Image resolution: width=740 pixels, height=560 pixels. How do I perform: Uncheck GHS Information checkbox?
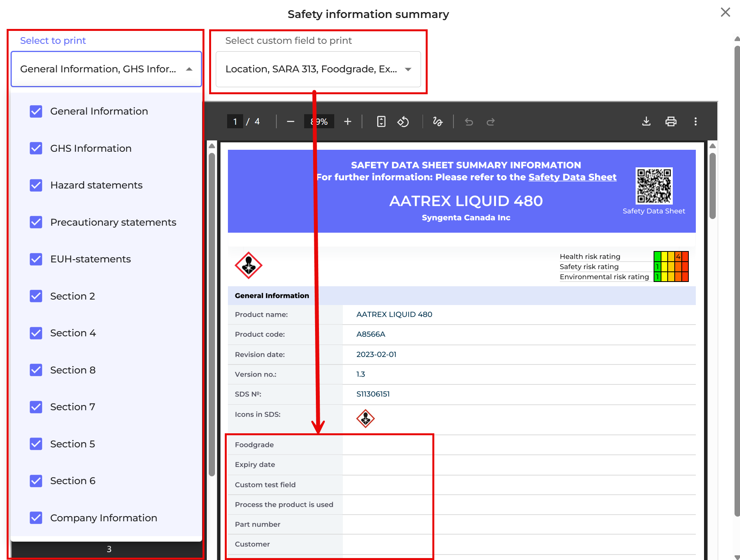[36, 148]
